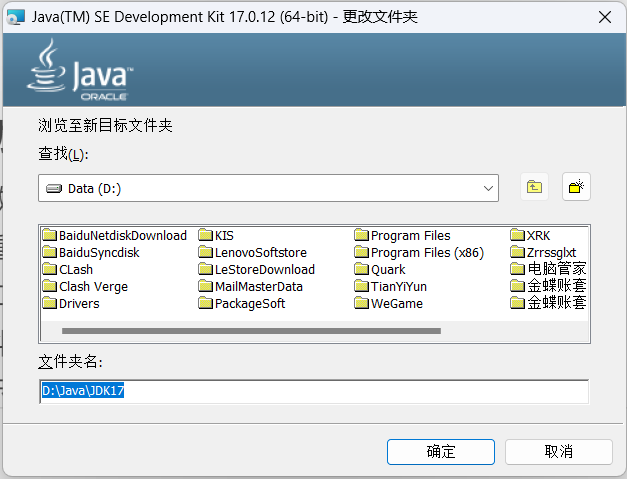
Task: Click the Java installer title bar icon
Action: (16, 17)
